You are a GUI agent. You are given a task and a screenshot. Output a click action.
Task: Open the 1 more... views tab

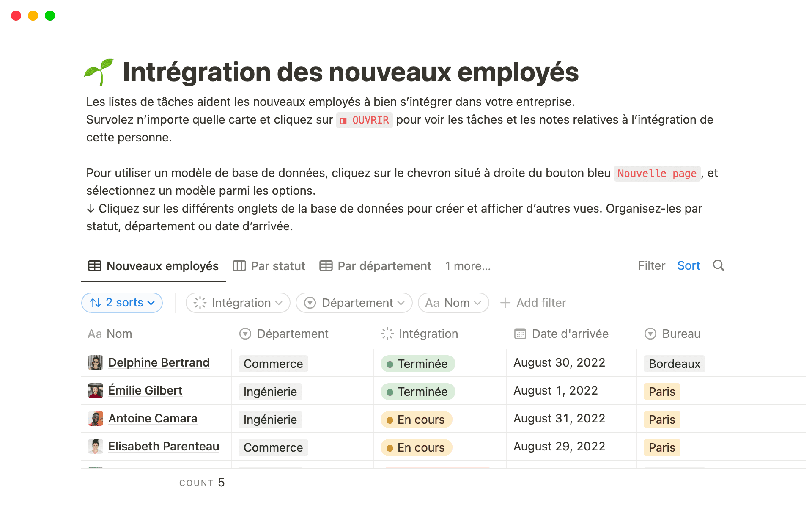point(467,266)
